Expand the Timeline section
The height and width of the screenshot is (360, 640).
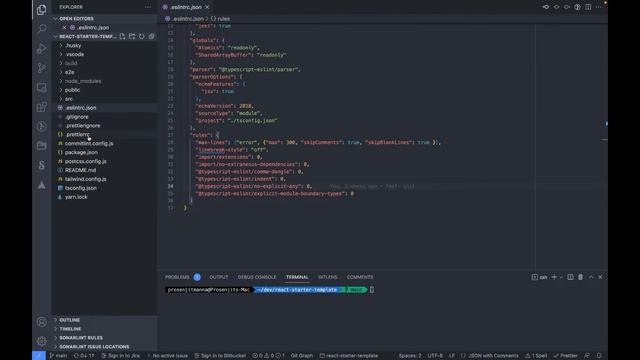70,329
